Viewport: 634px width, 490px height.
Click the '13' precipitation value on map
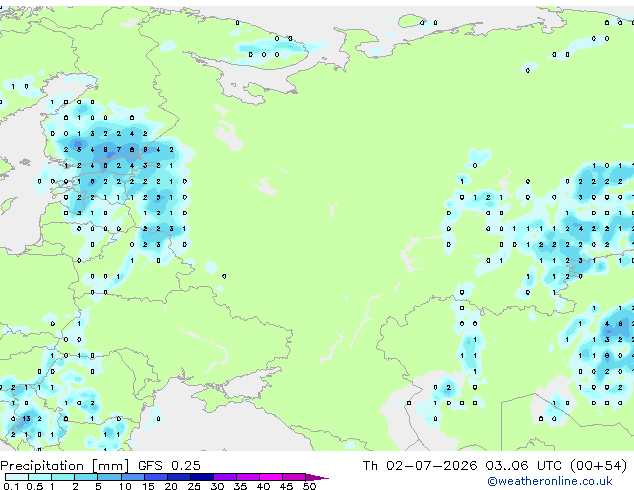click(26, 418)
